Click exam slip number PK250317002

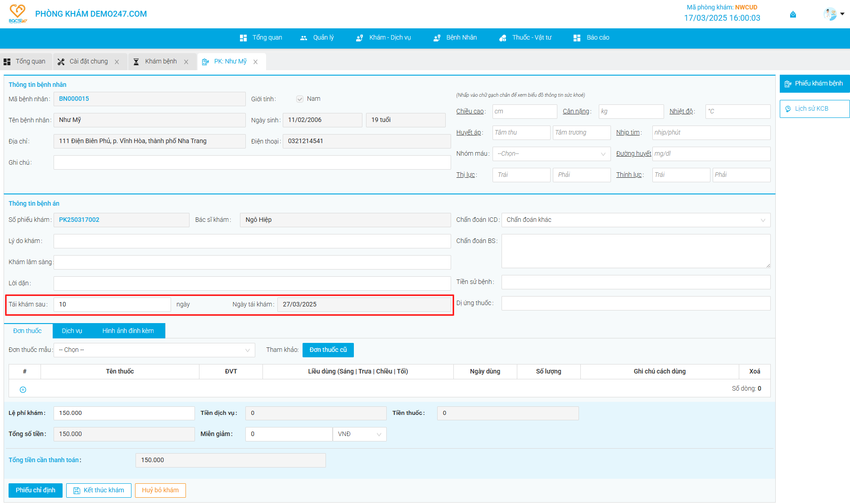coord(79,220)
